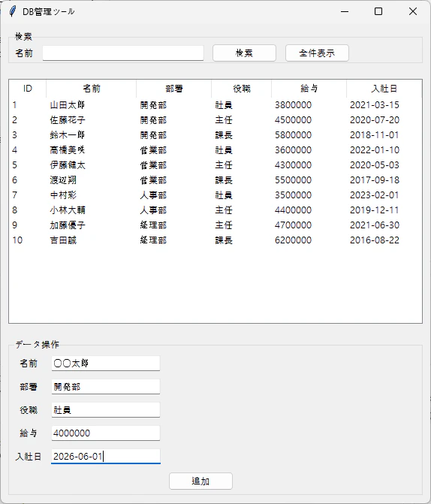Click 主任 in the 佐藤花子 row
Viewport: 431px width, 504px height.
(x=224, y=120)
